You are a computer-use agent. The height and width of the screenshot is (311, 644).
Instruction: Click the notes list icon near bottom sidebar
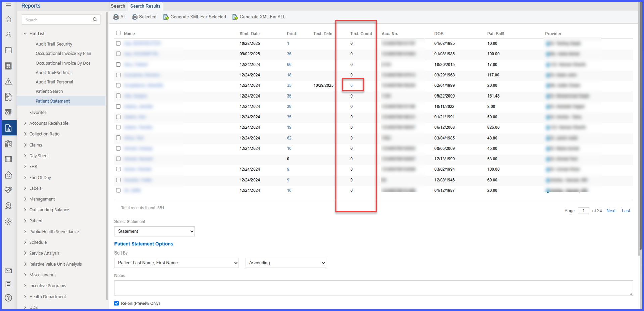[8, 284]
